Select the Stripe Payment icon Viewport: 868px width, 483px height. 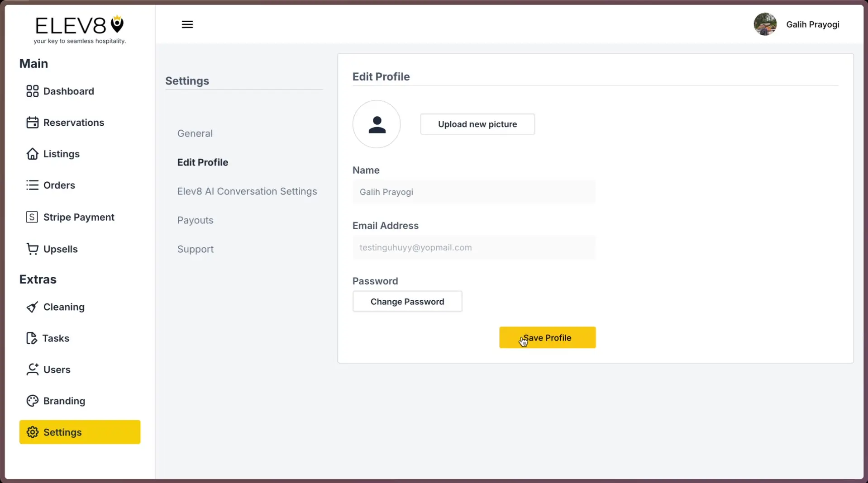point(31,217)
